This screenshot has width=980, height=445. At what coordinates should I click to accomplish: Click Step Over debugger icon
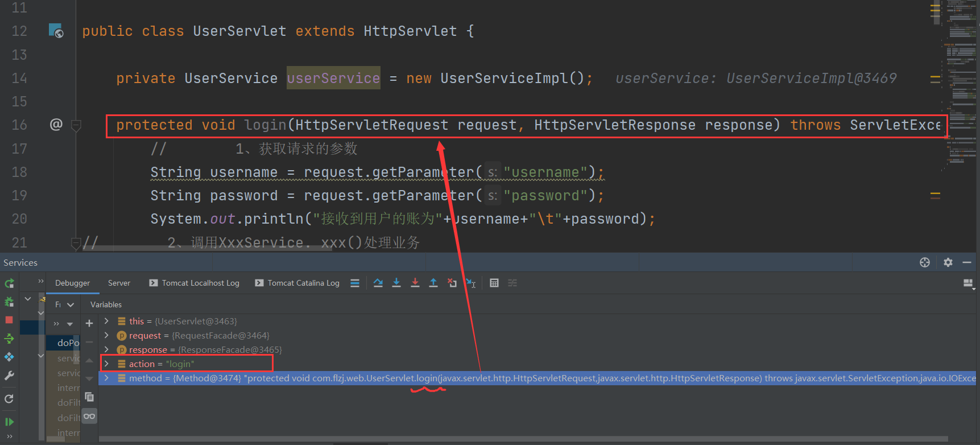point(378,283)
